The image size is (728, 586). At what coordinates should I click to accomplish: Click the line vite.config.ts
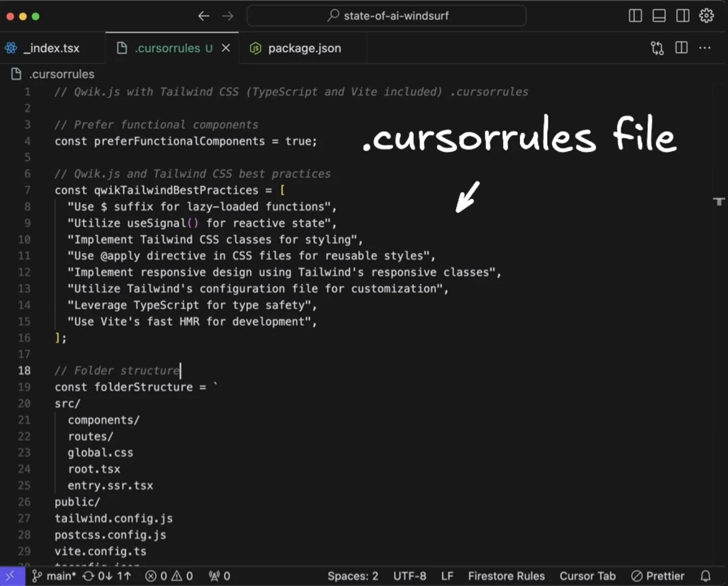[x=100, y=551]
